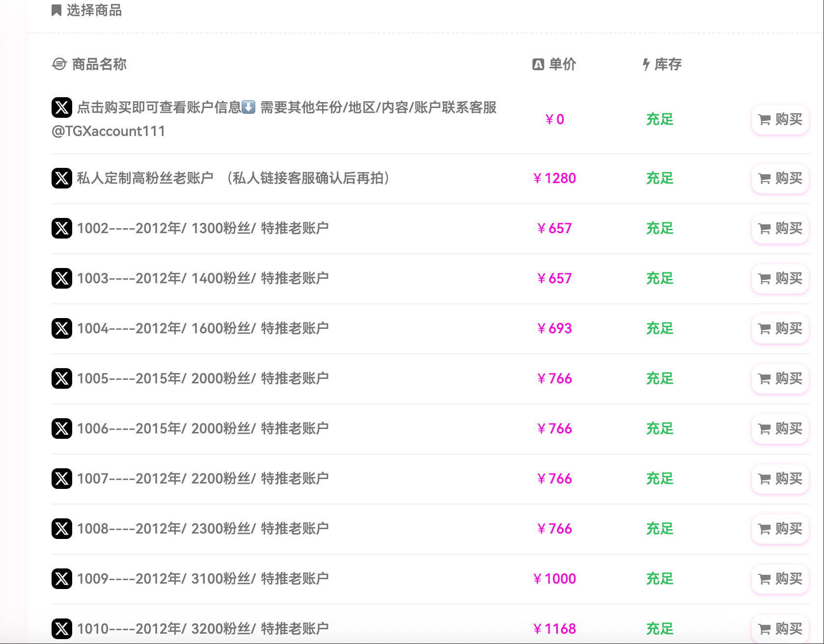Buy the 1006 account from 2015年
The image size is (824, 644).
coord(780,429)
